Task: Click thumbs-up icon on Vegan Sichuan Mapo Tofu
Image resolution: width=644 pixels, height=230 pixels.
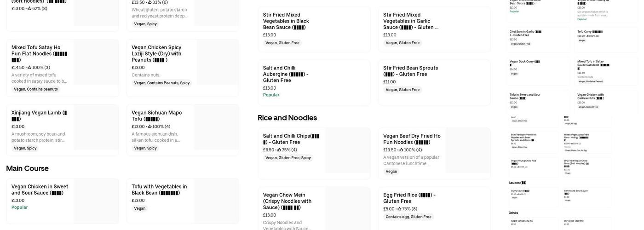Action: pos(150,126)
